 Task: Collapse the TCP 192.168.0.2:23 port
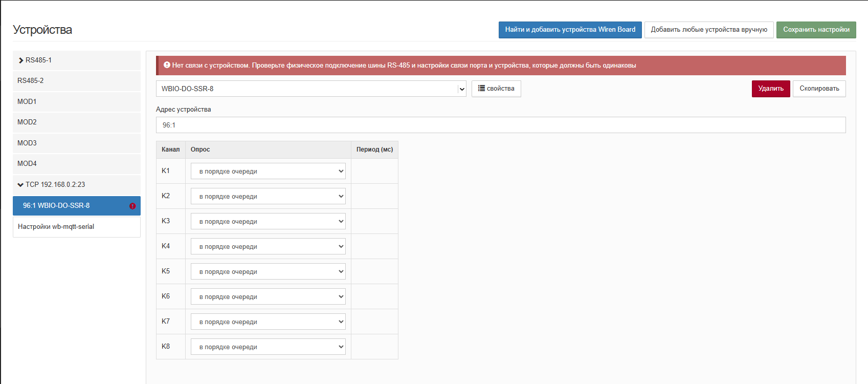pos(20,185)
